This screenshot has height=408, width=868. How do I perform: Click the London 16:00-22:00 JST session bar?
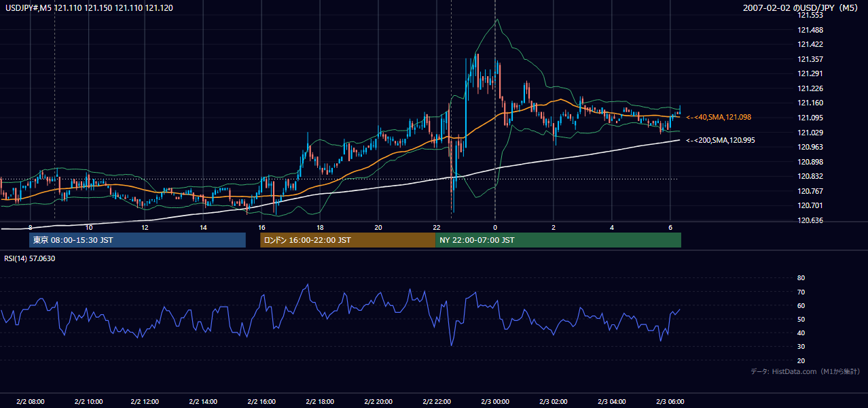[348, 240]
